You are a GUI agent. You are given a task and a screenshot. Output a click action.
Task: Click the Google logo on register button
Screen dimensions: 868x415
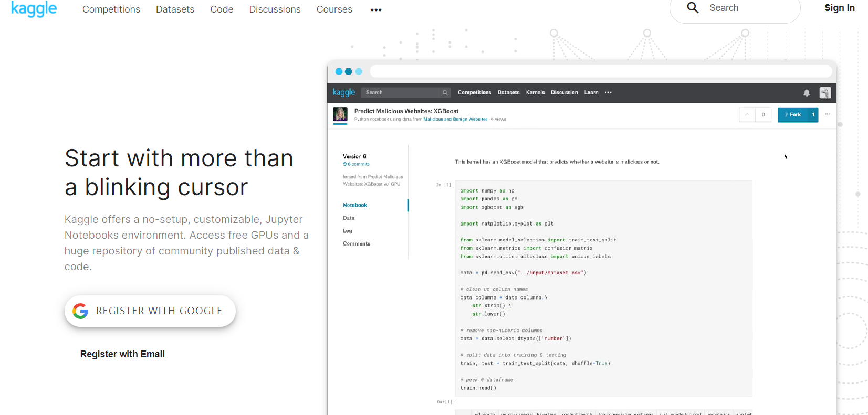click(x=80, y=311)
